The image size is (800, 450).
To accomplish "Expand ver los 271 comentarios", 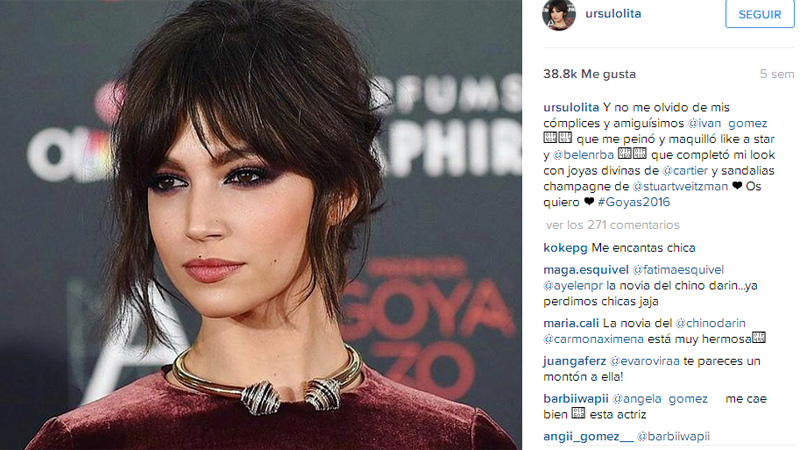I will (612, 225).
